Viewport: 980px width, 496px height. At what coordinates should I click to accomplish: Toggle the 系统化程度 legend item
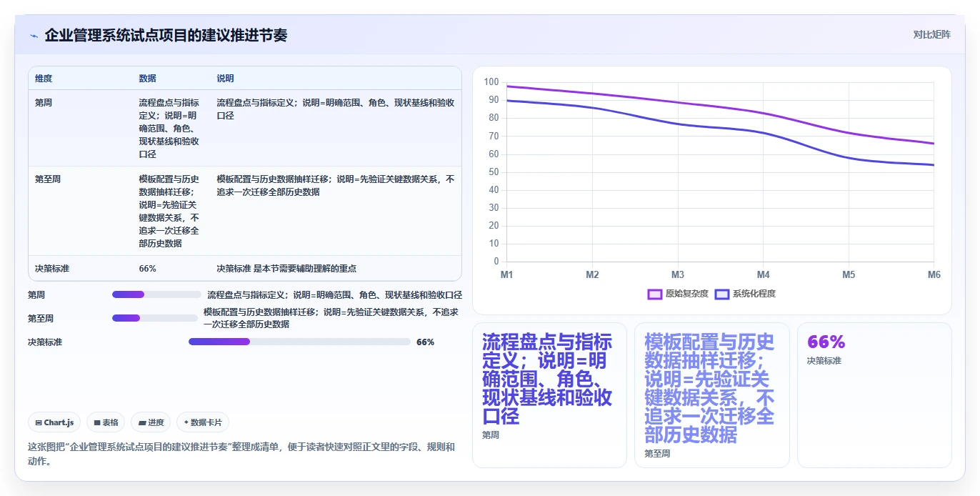pyautogui.click(x=745, y=294)
